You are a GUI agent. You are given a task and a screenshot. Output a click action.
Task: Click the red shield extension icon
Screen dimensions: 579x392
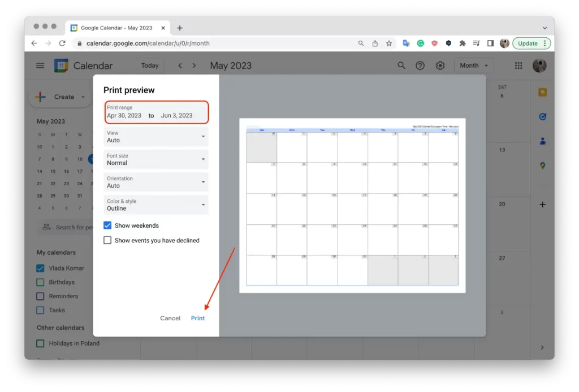pyautogui.click(x=434, y=43)
